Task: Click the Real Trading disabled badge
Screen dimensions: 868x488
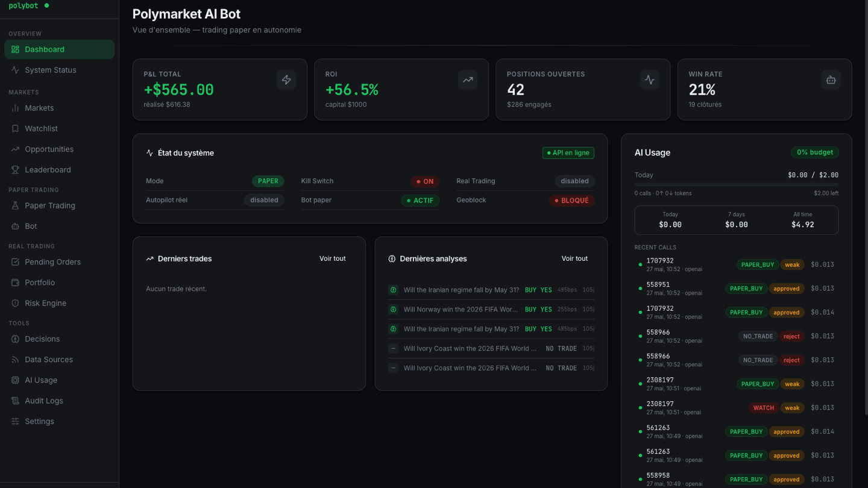Action: (x=574, y=181)
